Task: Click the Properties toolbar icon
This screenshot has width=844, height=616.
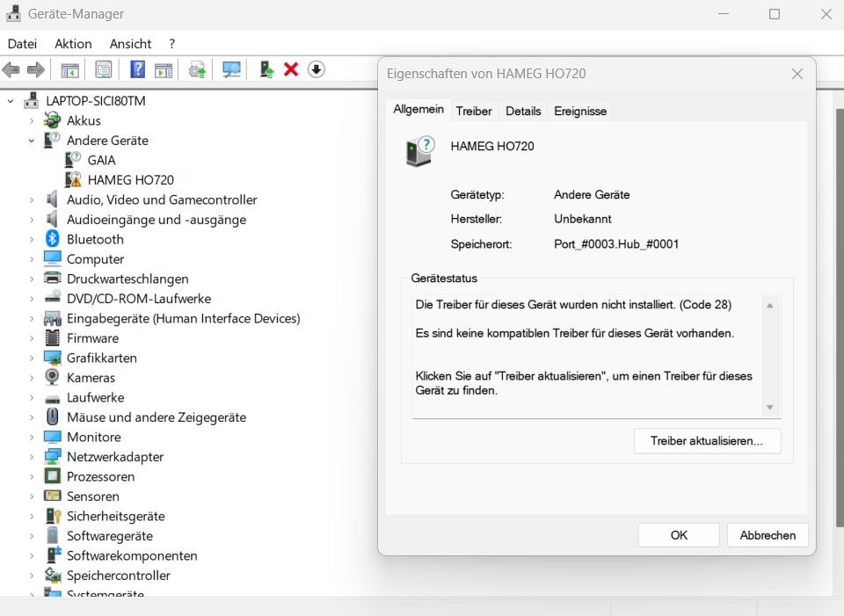Action: click(104, 69)
